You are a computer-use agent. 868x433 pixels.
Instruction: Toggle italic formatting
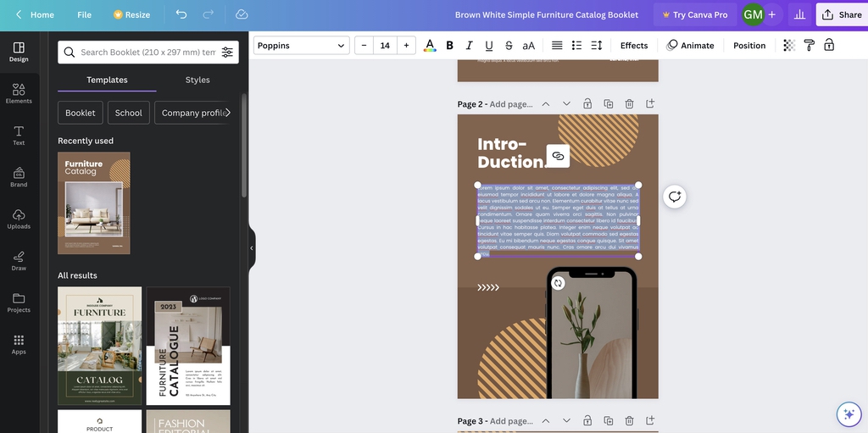click(469, 46)
